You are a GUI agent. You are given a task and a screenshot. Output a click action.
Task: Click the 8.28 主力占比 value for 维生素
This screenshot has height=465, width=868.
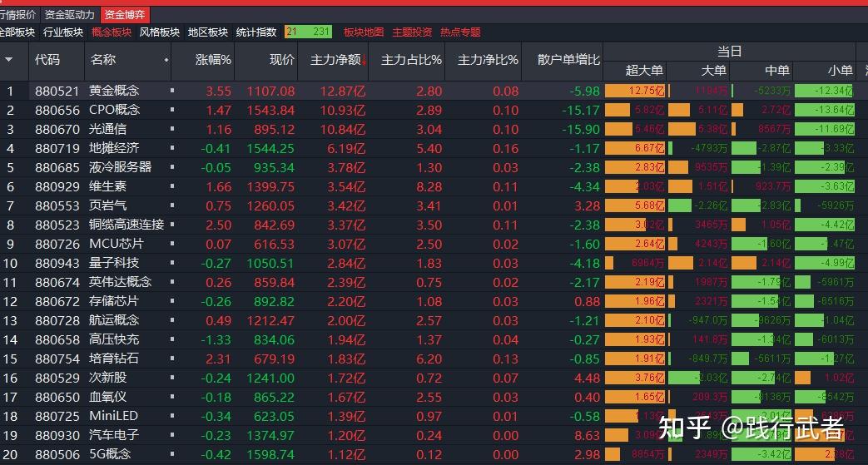click(x=429, y=186)
